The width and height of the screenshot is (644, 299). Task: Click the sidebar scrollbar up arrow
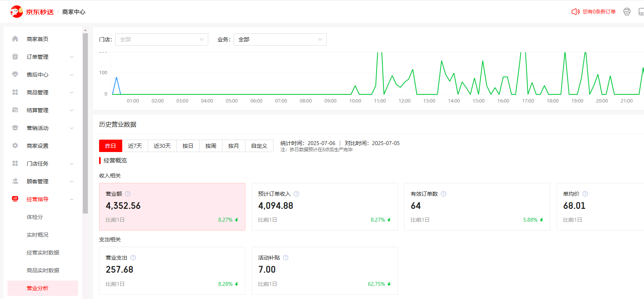pyautogui.click(x=85, y=30)
